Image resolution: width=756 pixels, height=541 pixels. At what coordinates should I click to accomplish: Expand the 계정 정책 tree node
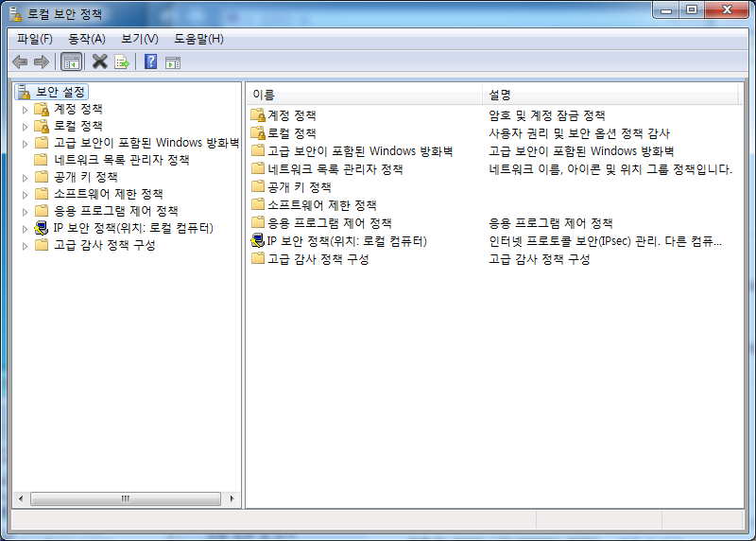tap(26, 110)
